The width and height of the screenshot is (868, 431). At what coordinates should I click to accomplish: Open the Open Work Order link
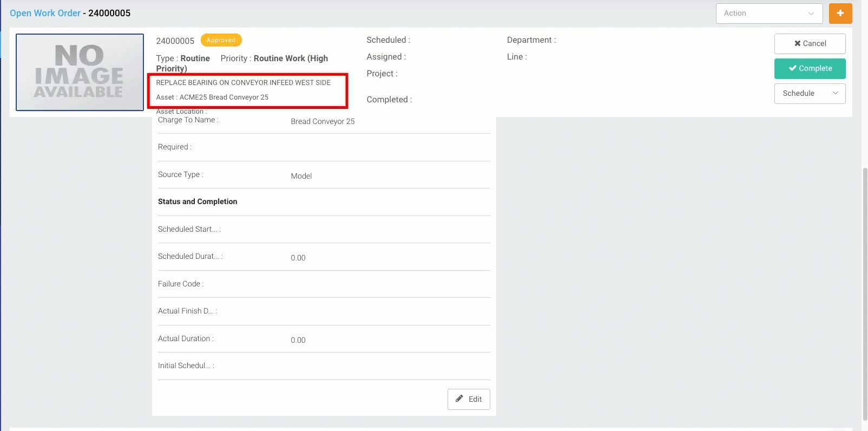[x=45, y=13]
